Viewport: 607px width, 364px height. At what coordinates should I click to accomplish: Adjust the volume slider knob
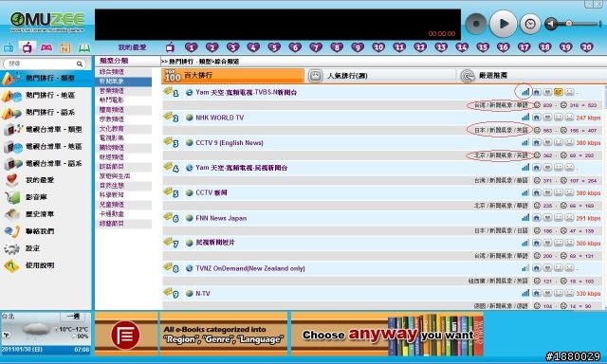click(x=569, y=24)
